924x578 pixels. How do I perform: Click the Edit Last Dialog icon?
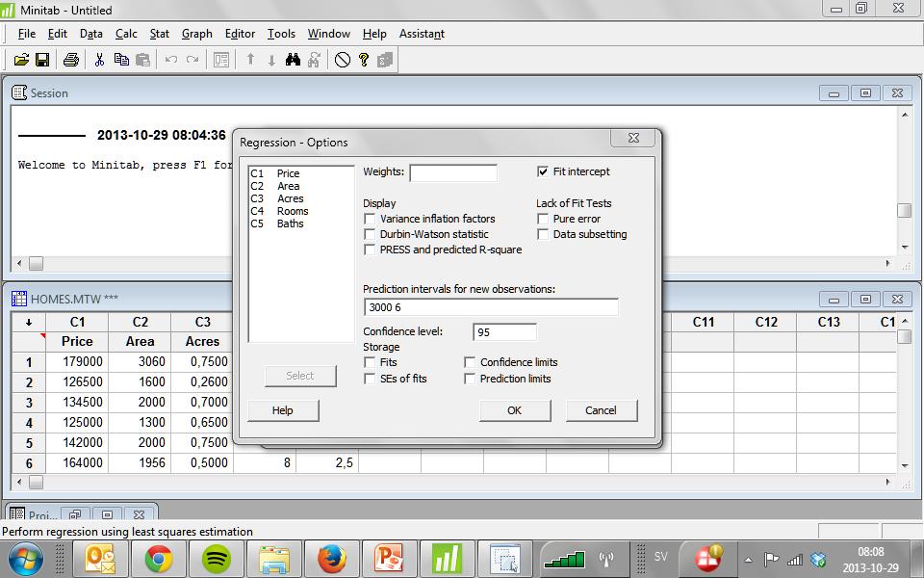pos(221,60)
